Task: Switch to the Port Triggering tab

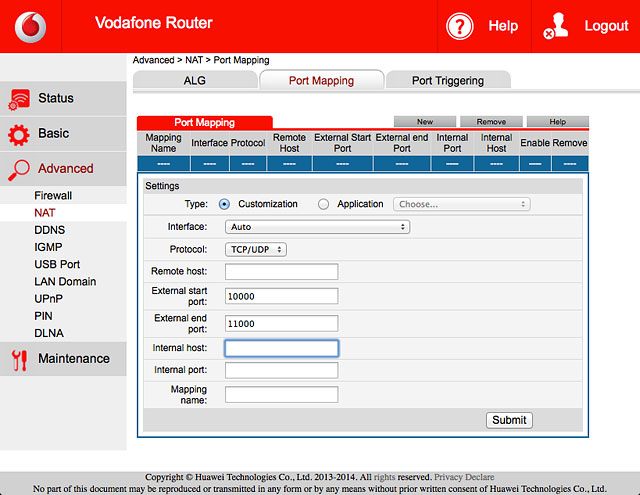Action: 448,80
